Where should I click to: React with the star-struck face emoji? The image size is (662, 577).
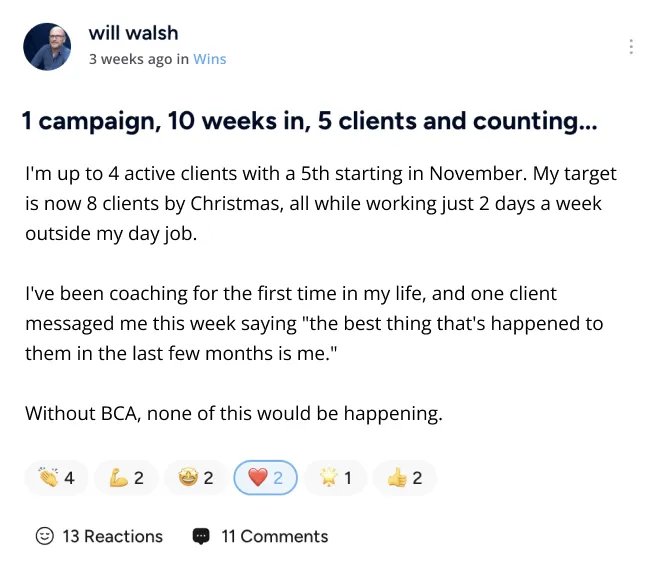tap(196, 478)
